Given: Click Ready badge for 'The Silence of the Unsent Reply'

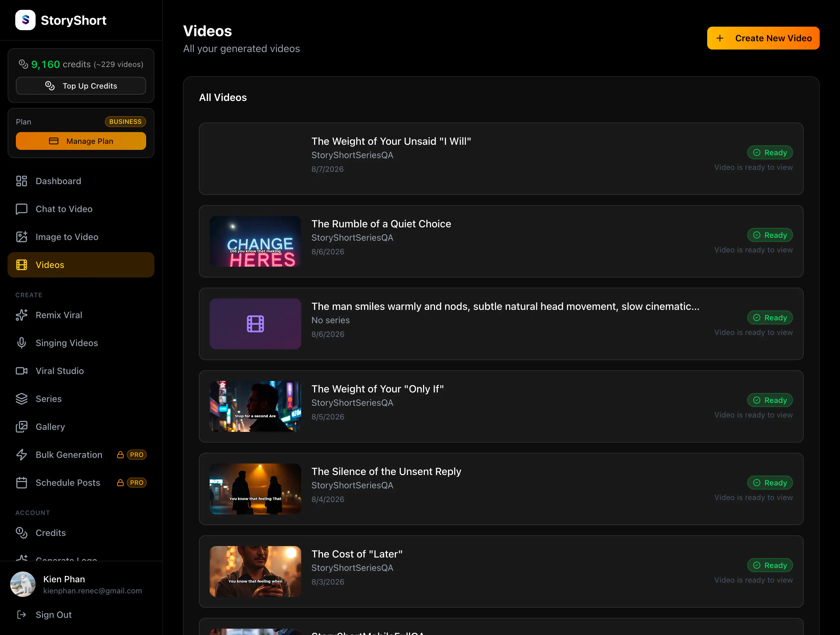Looking at the screenshot, I should (770, 483).
